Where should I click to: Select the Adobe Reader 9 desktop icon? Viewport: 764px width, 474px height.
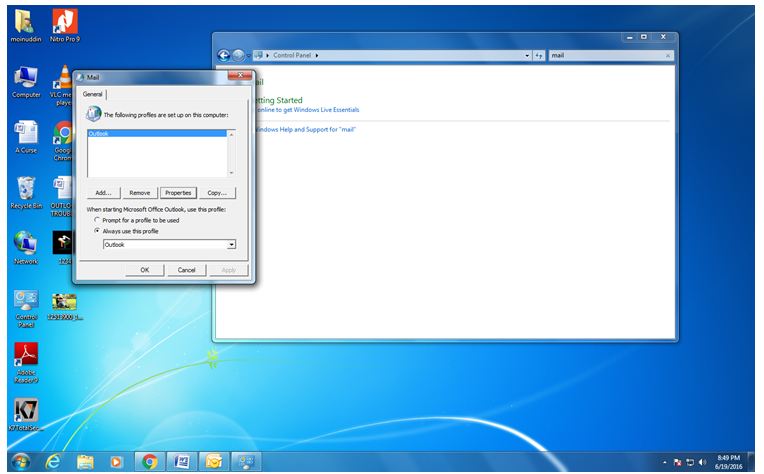(26, 354)
